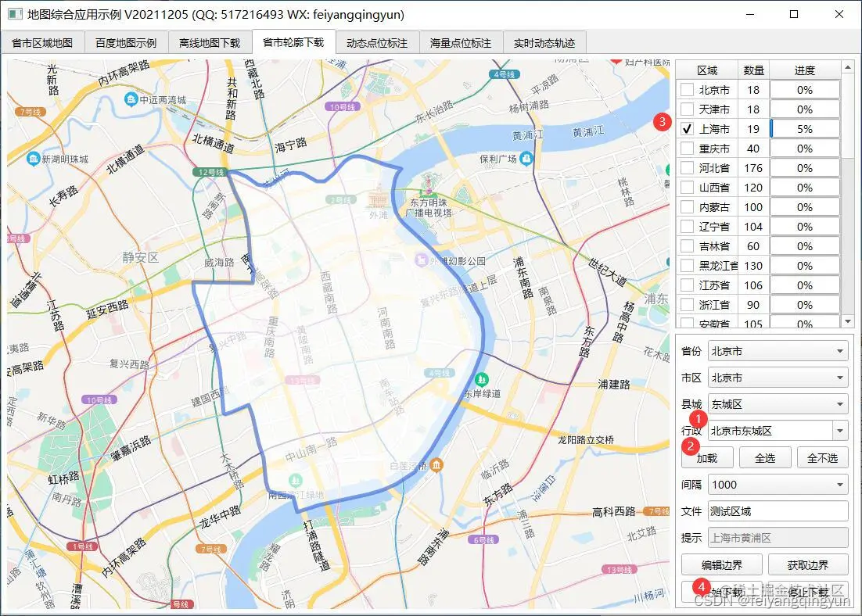Check the 内蒙古 checkbox
Image resolution: width=862 pixels, height=616 pixels.
coord(688,206)
